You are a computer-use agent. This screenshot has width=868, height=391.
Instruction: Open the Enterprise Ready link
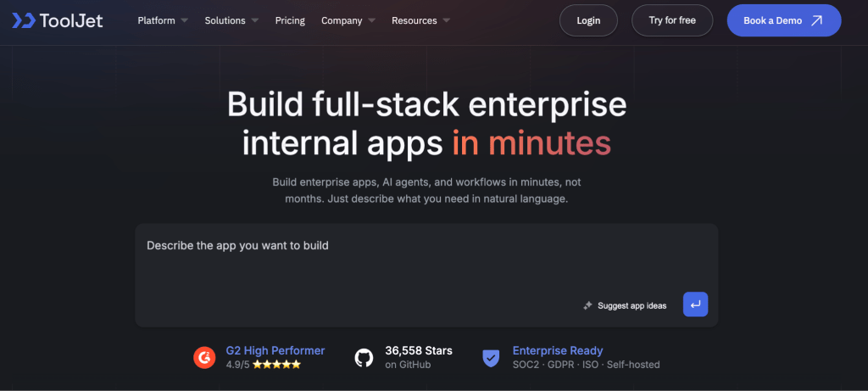pyautogui.click(x=558, y=350)
